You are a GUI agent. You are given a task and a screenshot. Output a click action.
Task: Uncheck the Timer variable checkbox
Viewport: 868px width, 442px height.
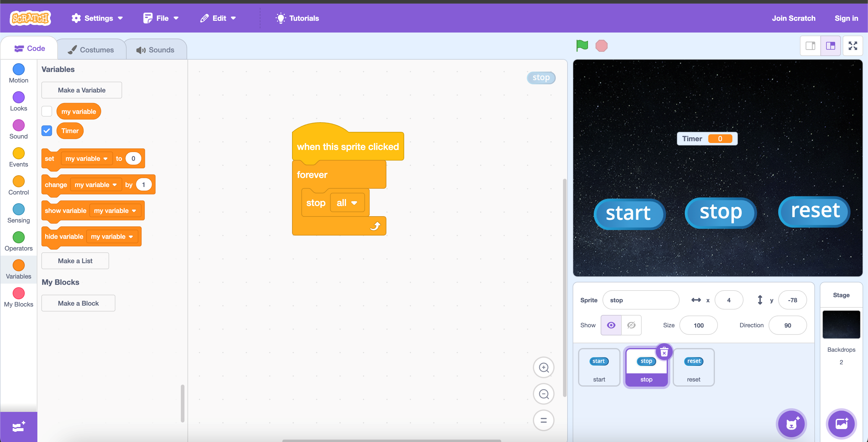pyautogui.click(x=46, y=131)
